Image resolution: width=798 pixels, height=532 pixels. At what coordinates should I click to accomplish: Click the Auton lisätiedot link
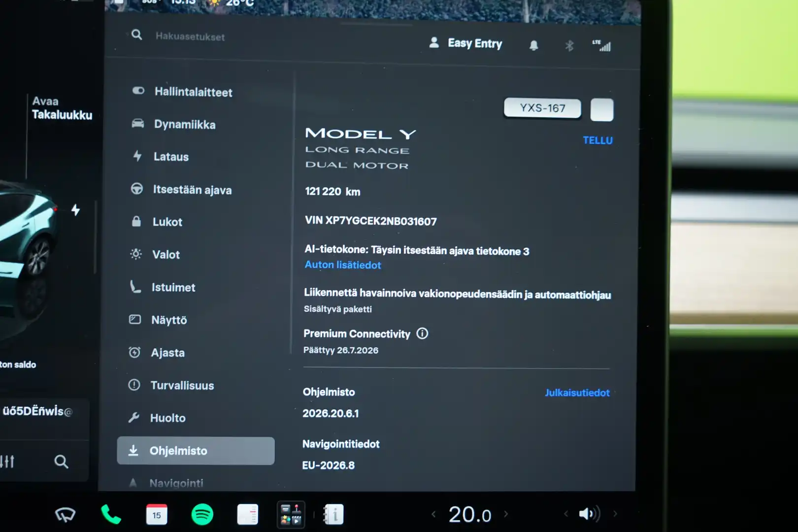(x=343, y=265)
